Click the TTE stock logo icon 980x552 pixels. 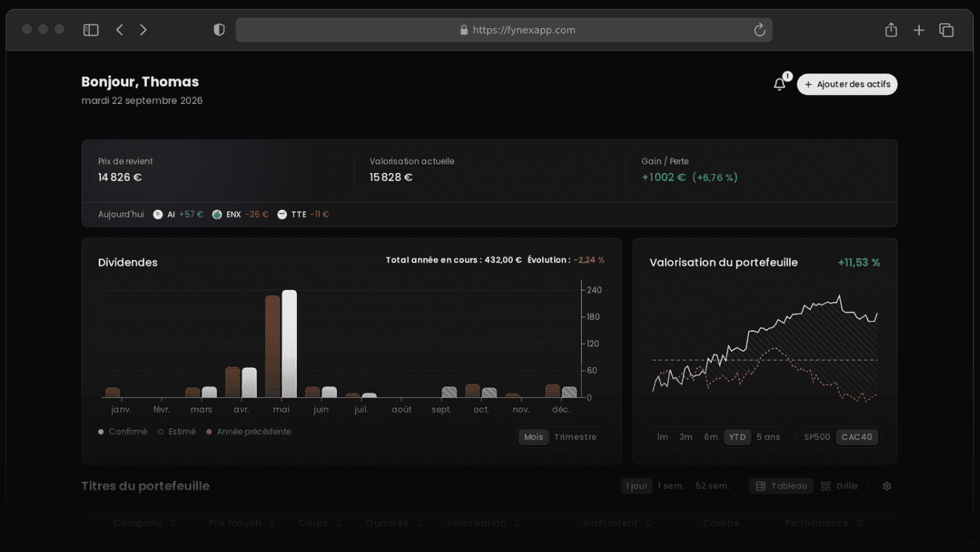click(282, 214)
